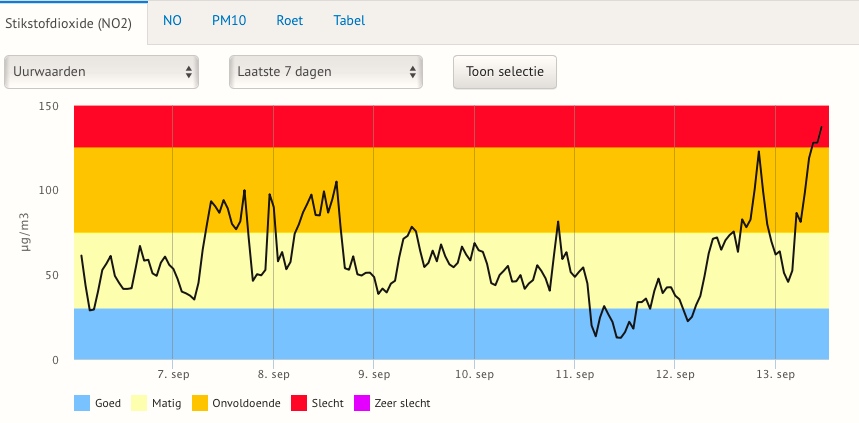This screenshot has height=423, width=859.
Task: Click the Toon selectie button
Action: click(x=505, y=72)
